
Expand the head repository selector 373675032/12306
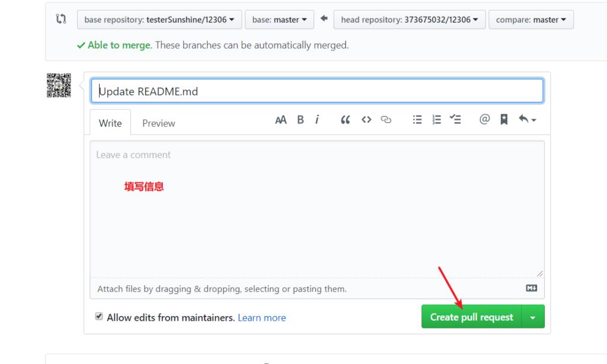click(x=410, y=19)
